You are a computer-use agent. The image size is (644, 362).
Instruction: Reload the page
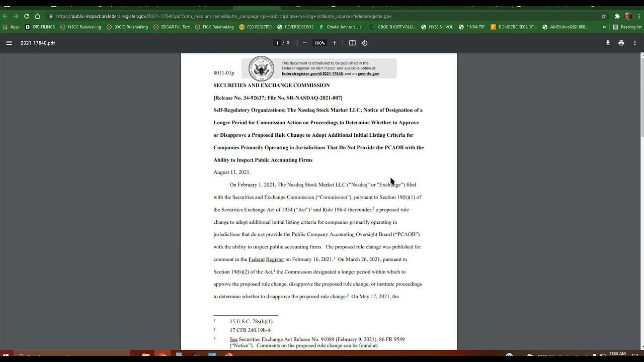tap(27, 16)
